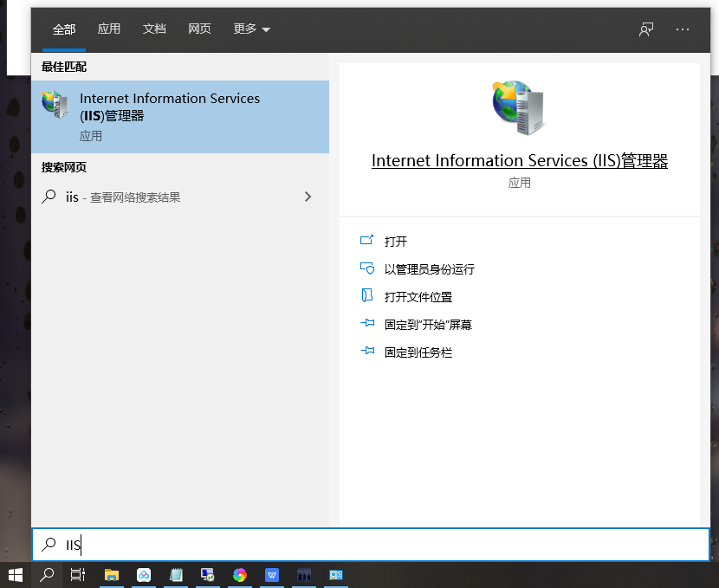Open the Control Panel taskbar icon
The image size is (719, 588).
[336, 575]
